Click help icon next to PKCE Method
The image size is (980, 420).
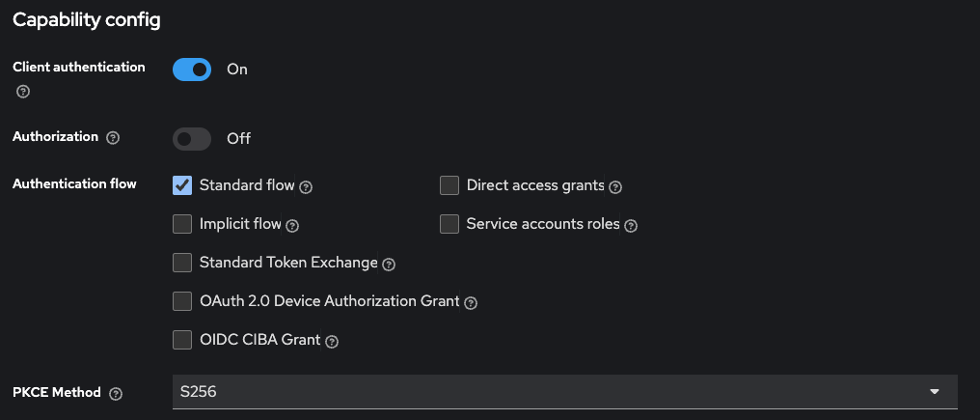click(x=116, y=394)
